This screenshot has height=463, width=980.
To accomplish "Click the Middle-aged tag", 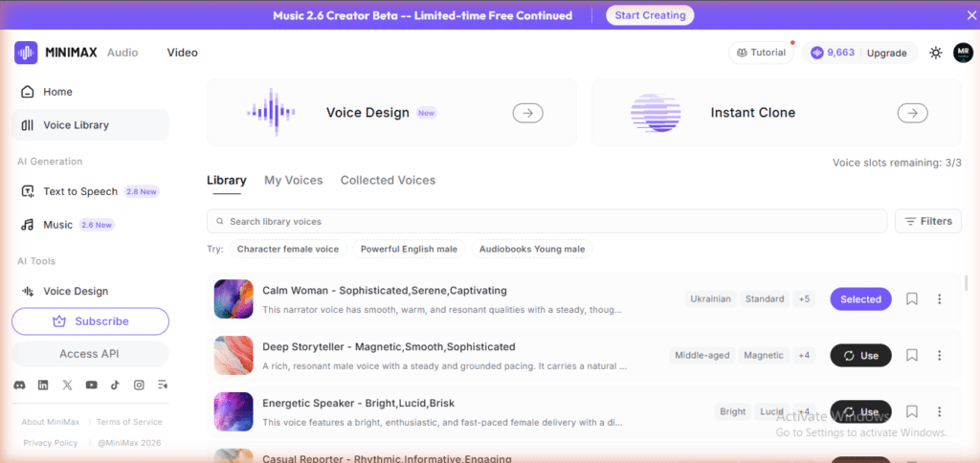I will (702, 356).
